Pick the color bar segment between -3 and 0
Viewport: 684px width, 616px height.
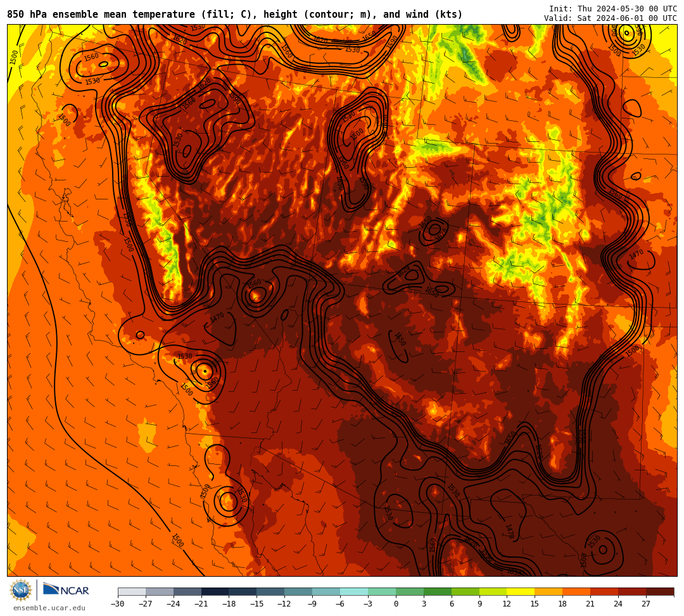[382, 591]
